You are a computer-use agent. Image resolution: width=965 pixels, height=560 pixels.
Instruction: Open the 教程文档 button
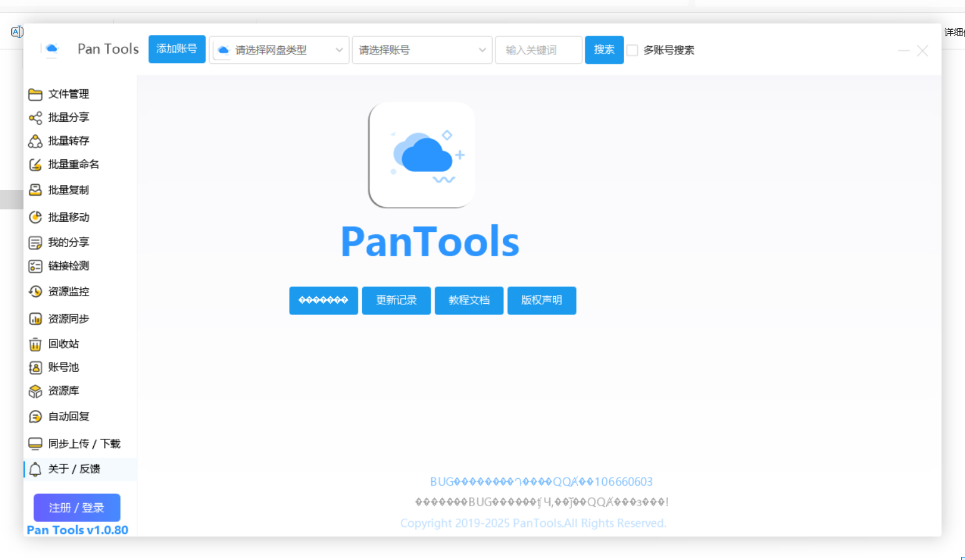[x=469, y=301]
